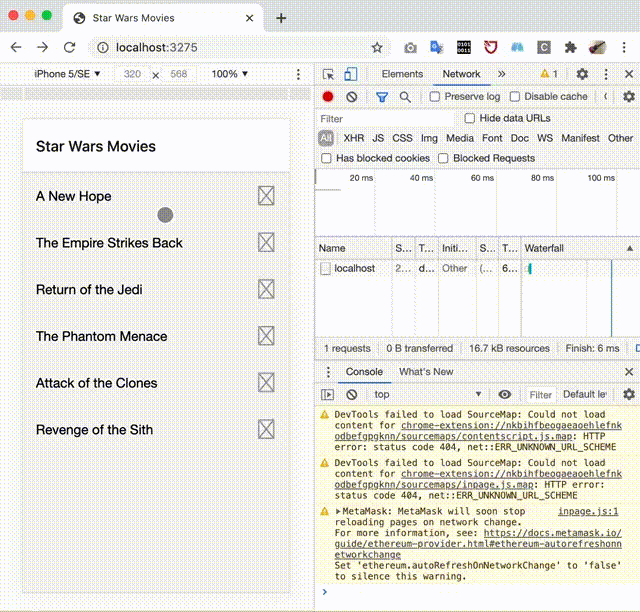640x612 pixels.
Task: Tap The Empire Strikes Back image box
Action: (266, 243)
